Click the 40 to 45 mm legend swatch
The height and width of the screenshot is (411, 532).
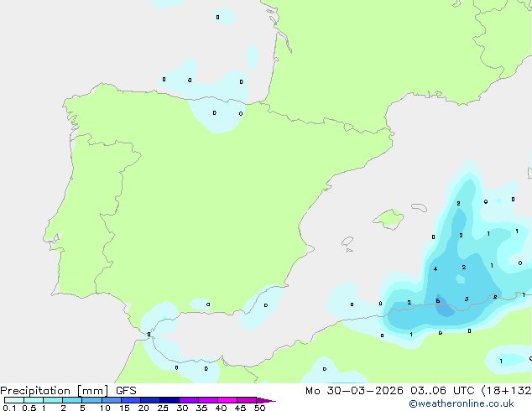point(227,400)
